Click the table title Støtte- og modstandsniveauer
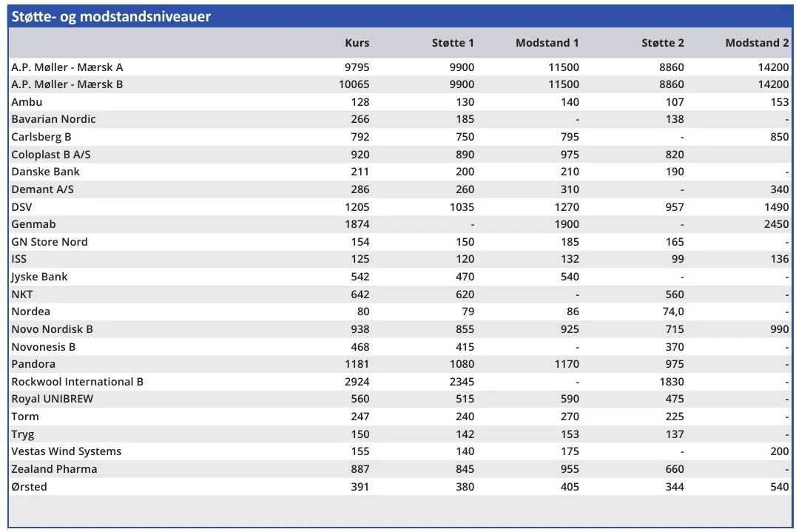 [112, 16]
